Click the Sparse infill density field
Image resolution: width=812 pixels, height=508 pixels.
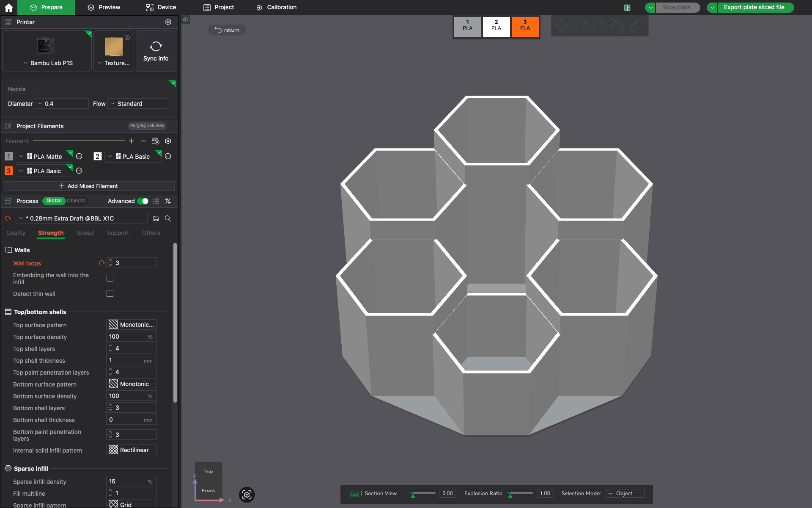(132, 481)
